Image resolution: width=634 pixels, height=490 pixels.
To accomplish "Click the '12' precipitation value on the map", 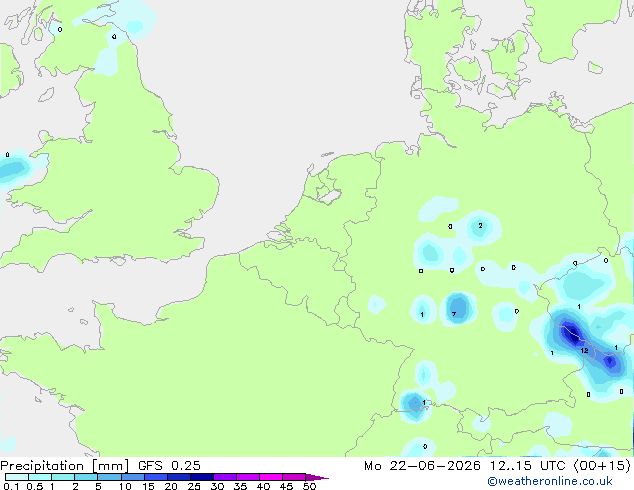I will point(584,351).
